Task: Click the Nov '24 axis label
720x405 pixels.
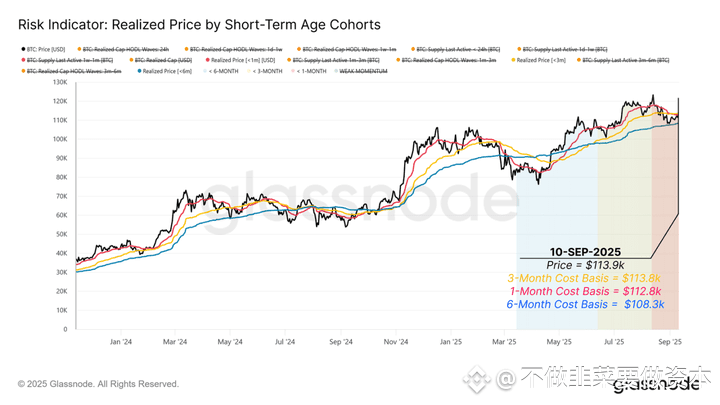Action: pos(396,342)
